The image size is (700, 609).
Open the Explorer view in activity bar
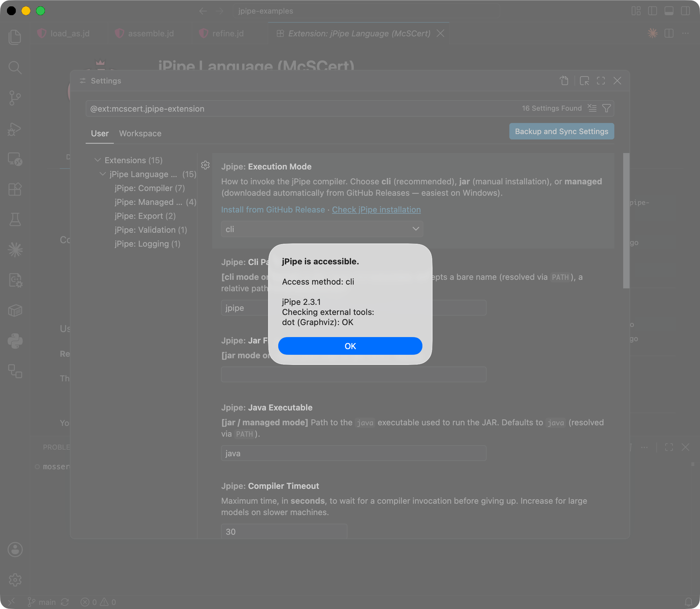coord(15,37)
